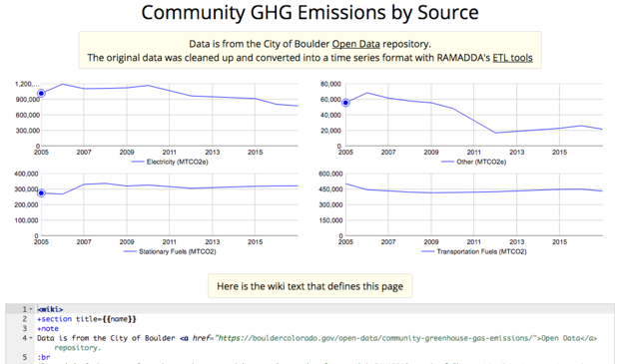Image resolution: width=619 pixels, height=364 pixels.
Task: Collapse the fold arrow at line 4
Action: (31, 338)
